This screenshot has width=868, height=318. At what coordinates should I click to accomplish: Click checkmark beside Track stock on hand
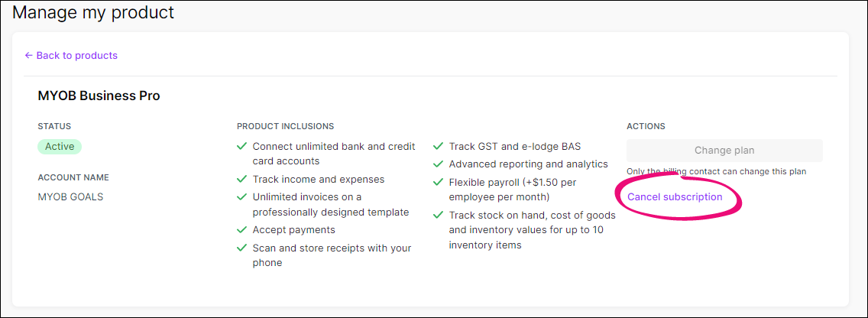(x=439, y=215)
